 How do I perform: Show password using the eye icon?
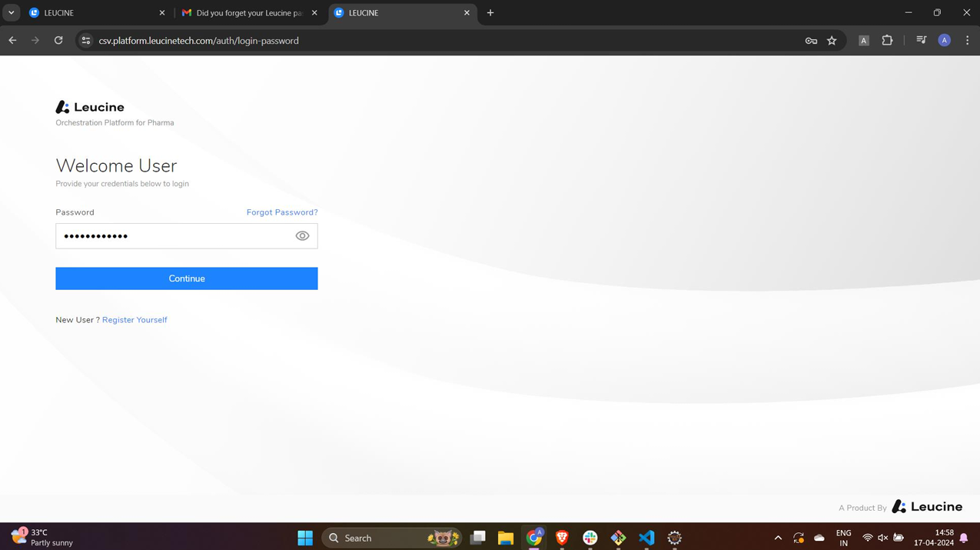pyautogui.click(x=302, y=236)
